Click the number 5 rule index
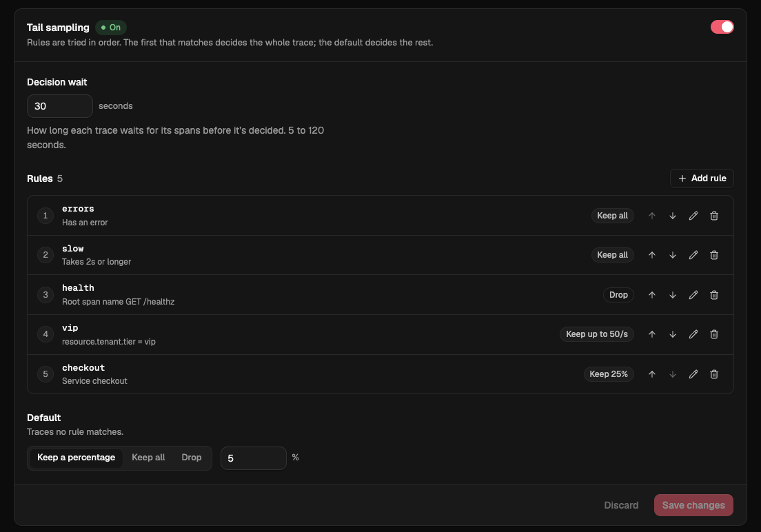761x532 pixels. (45, 374)
